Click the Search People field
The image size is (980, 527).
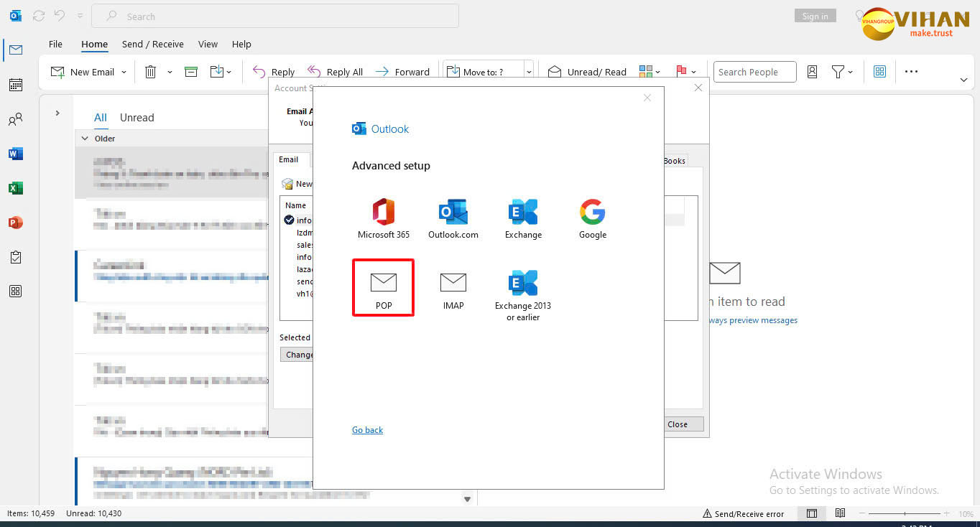(x=754, y=72)
